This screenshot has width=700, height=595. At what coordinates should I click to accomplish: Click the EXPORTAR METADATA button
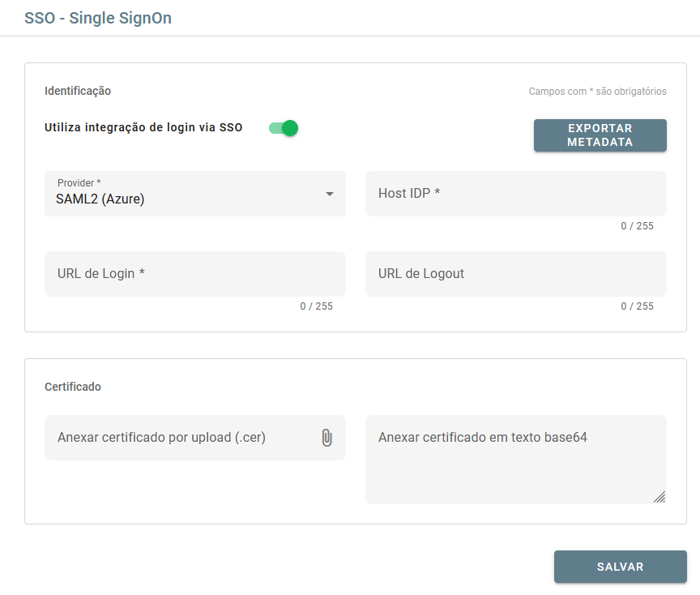tap(600, 135)
